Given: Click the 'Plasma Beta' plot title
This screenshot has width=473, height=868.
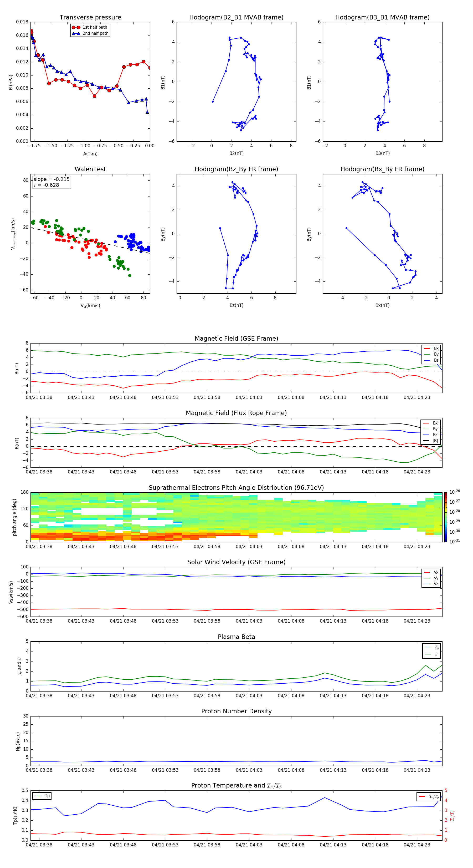Looking at the screenshot, I should (236, 637).
